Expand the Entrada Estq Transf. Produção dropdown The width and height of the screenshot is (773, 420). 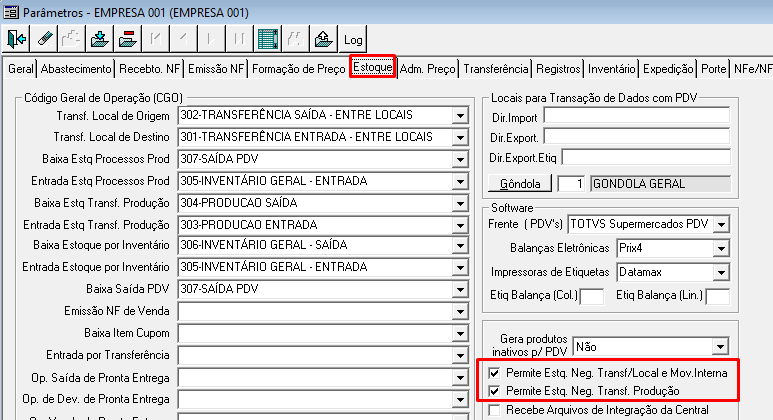pos(460,225)
